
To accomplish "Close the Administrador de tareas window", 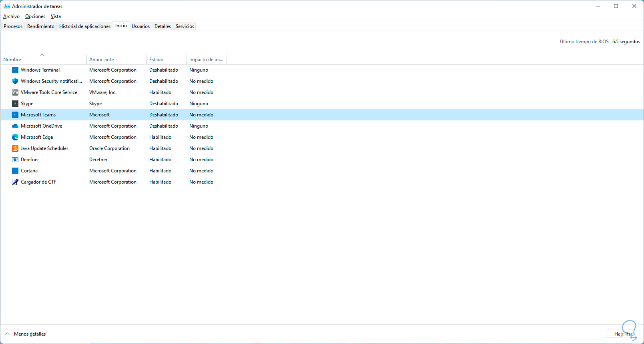I will (x=634, y=6).
